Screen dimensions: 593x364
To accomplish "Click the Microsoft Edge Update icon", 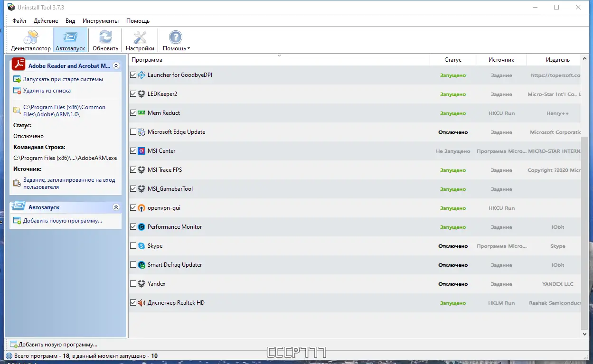I will [141, 132].
